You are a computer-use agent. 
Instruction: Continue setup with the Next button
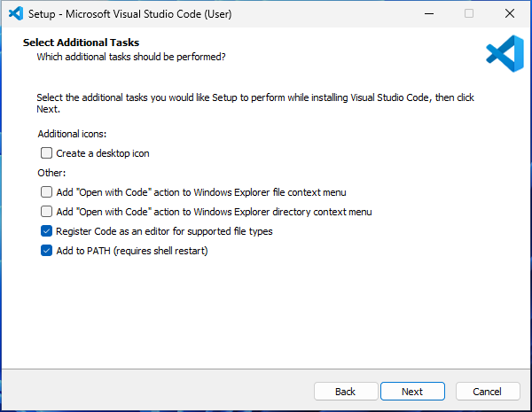pyautogui.click(x=412, y=392)
